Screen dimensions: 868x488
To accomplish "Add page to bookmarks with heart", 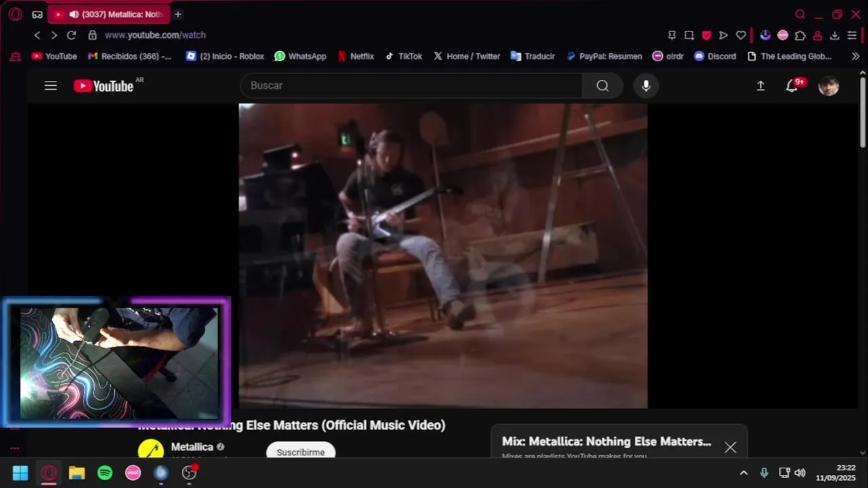I will coord(741,35).
